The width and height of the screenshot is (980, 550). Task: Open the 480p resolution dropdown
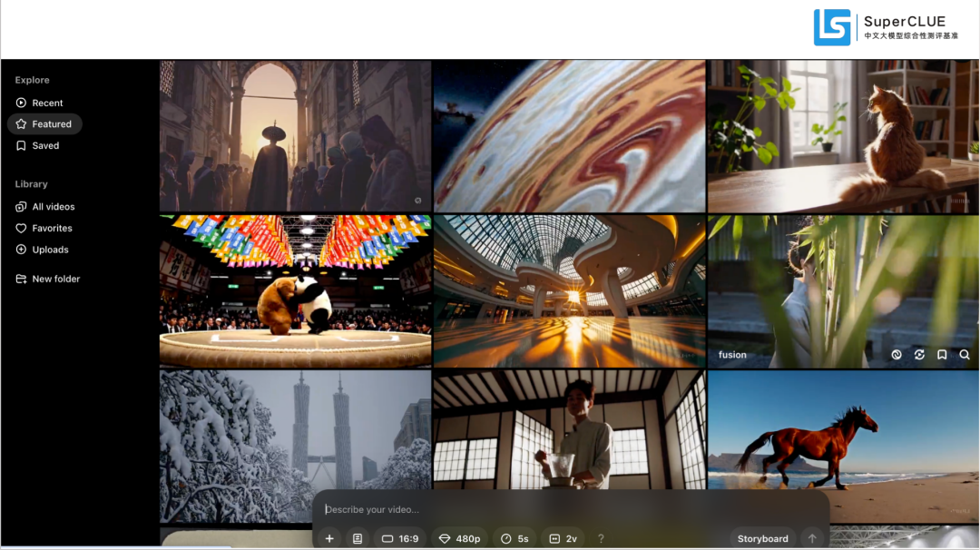tap(459, 538)
